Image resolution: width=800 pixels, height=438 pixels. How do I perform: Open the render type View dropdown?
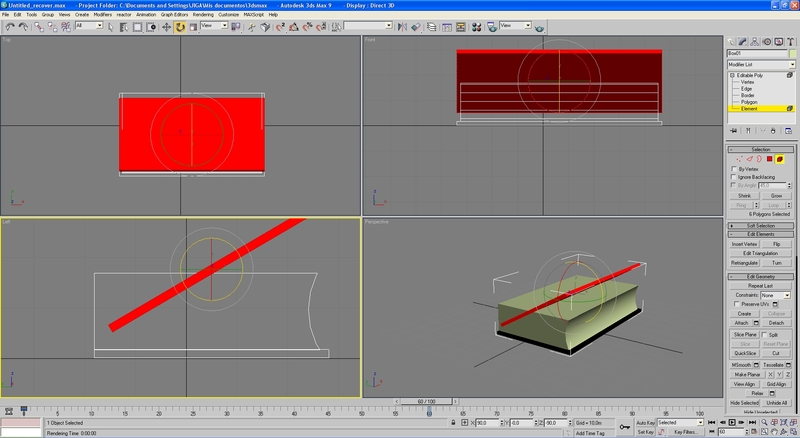tap(515, 26)
